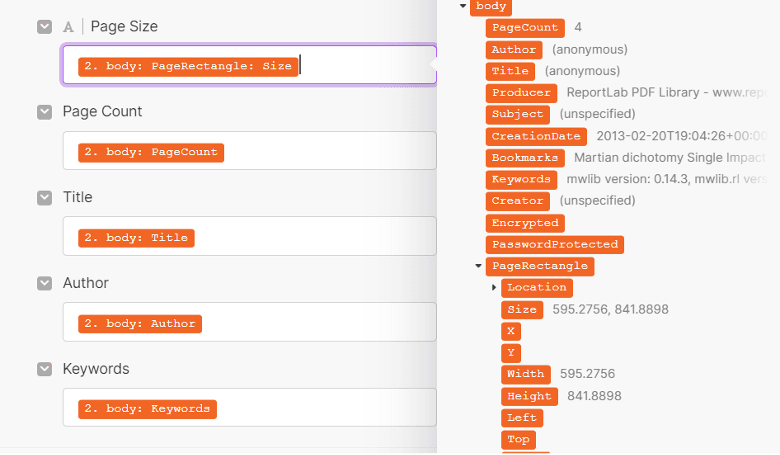Select the PageCount pill in Page Count field
The width and height of the screenshot is (780, 455).
click(x=150, y=152)
